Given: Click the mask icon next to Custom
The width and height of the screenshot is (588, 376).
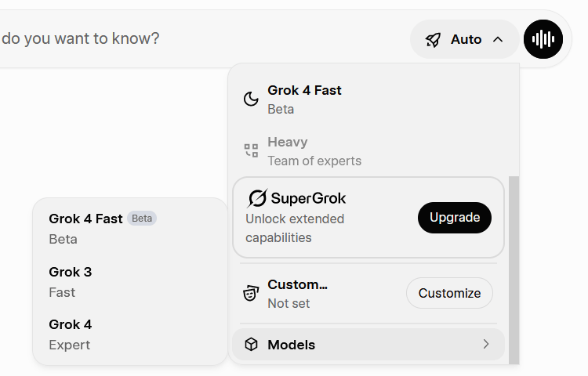Looking at the screenshot, I should coord(251,294).
